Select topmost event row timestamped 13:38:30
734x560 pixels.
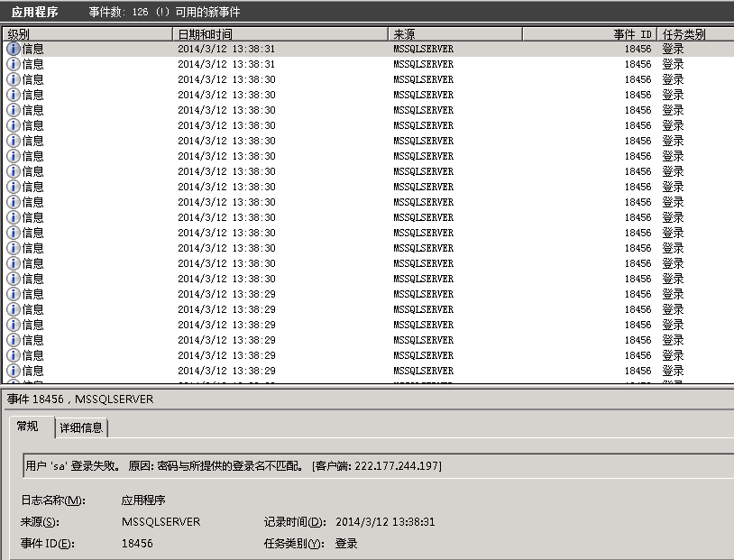click(369, 79)
